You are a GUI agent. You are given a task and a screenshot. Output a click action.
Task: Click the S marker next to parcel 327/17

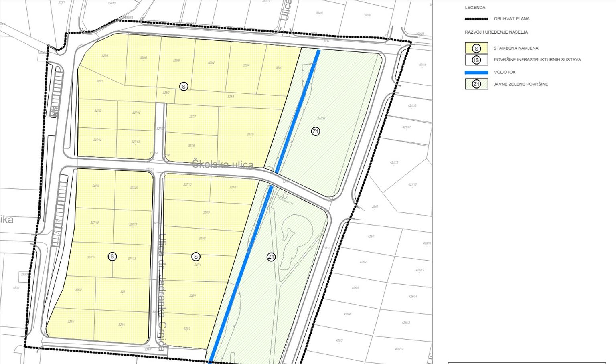[112, 257]
